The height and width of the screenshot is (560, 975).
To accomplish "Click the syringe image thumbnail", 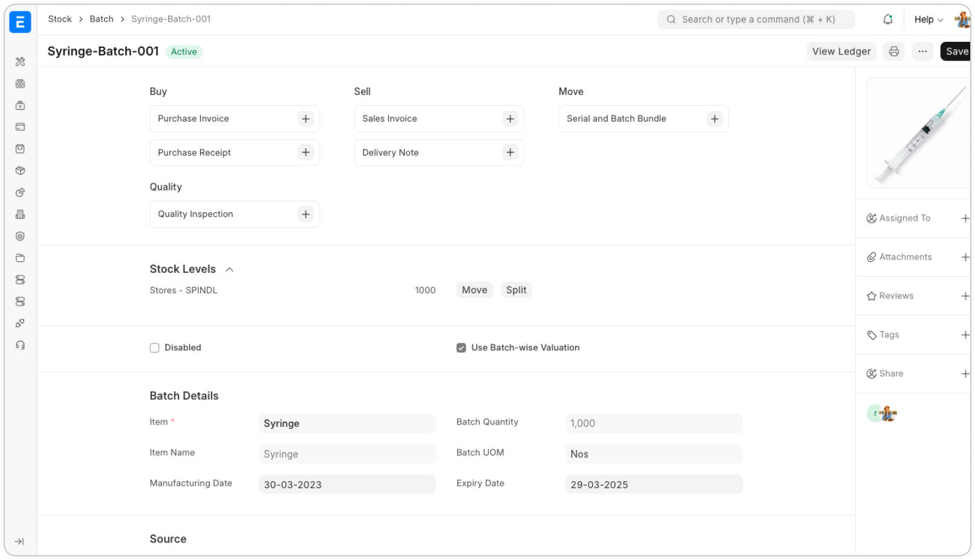I will pyautogui.click(x=919, y=133).
